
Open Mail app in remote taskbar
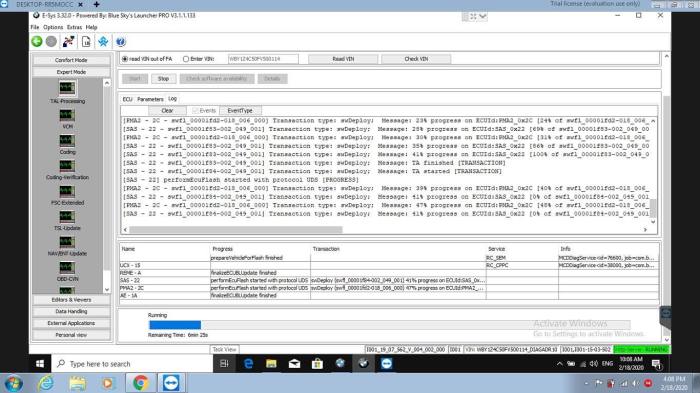click(294, 364)
